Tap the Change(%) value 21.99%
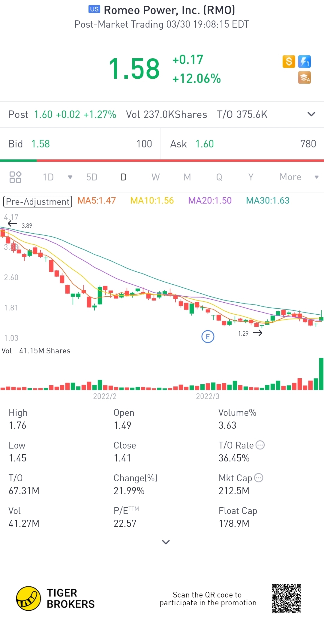Screen dimensions: 324x644 point(129,491)
